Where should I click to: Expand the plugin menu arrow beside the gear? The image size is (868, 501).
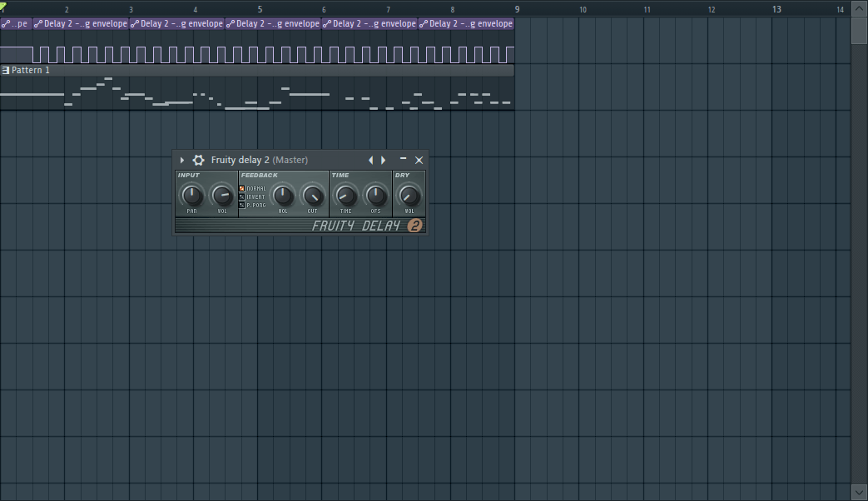point(182,160)
